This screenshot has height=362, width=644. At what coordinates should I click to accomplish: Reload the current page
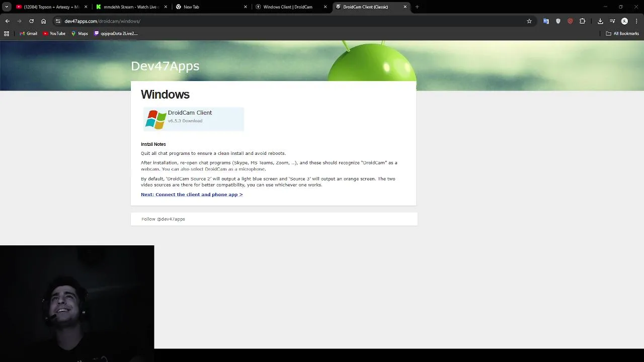coord(31,21)
